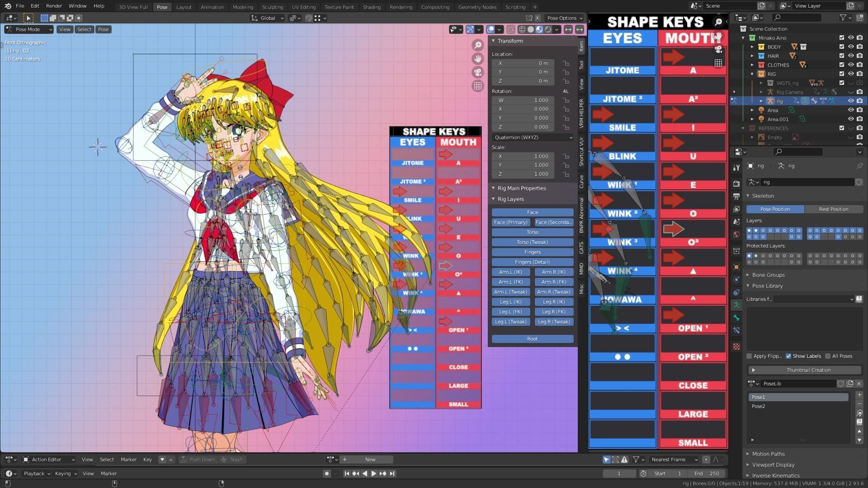
Task: Enable the Apply Flipped checkbox
Action: (750, 356)
